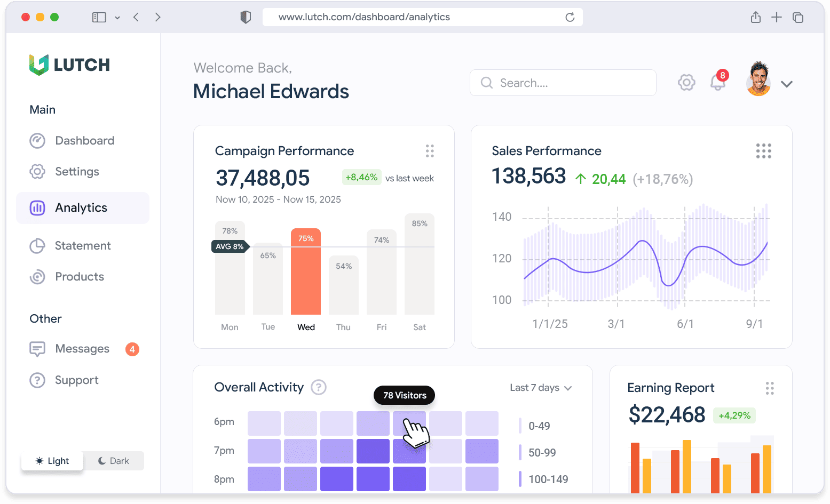Click the Search input field
The width and height of the screenshot is (830, 504).
click(x=563, y=83)
